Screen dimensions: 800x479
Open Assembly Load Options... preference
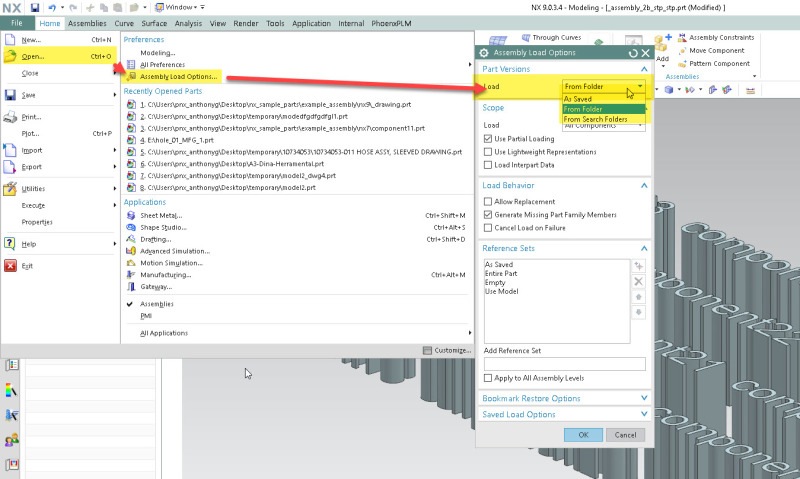pyautogui.click(x=179, y=77)
